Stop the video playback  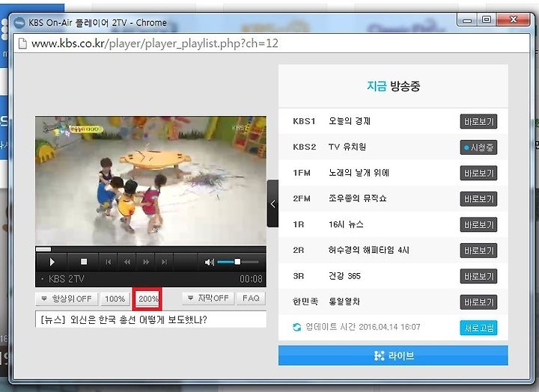tap(84, 262)
